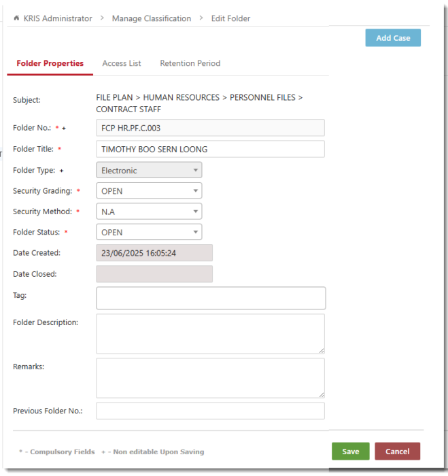Click the Folder No. field
This screenshot has width=448, height=476.
click(x=210, y=128)
